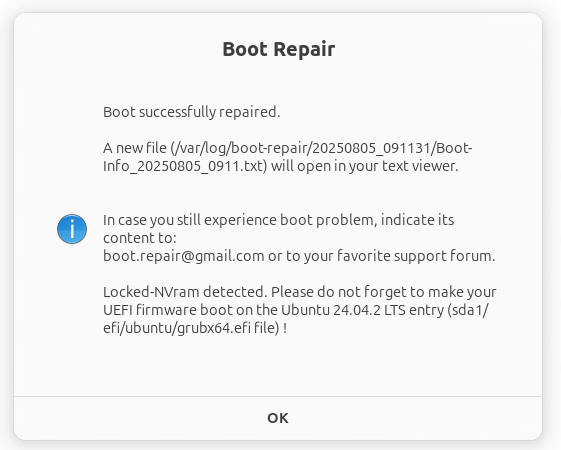Click 'Please do not forget to make your'

coord(384,292)
